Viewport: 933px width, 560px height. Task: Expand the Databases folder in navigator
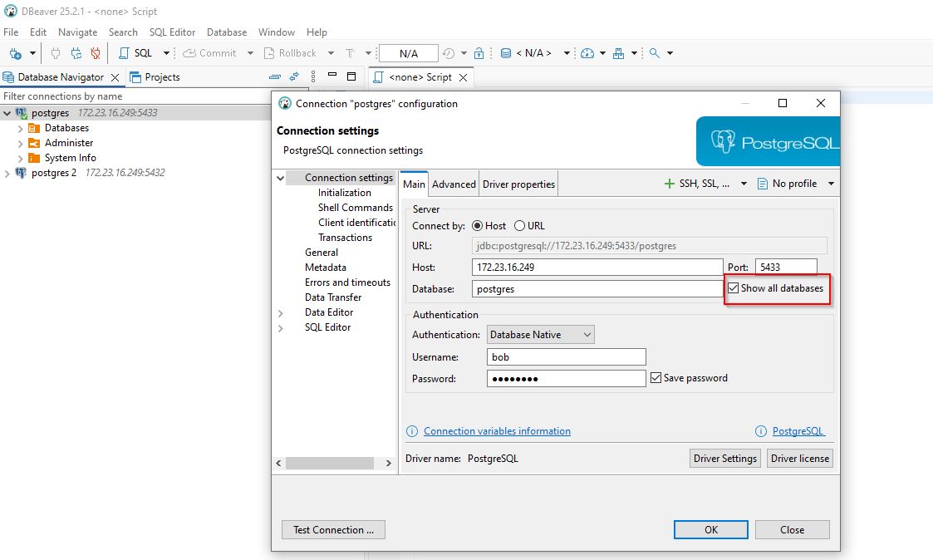[21, 128]
